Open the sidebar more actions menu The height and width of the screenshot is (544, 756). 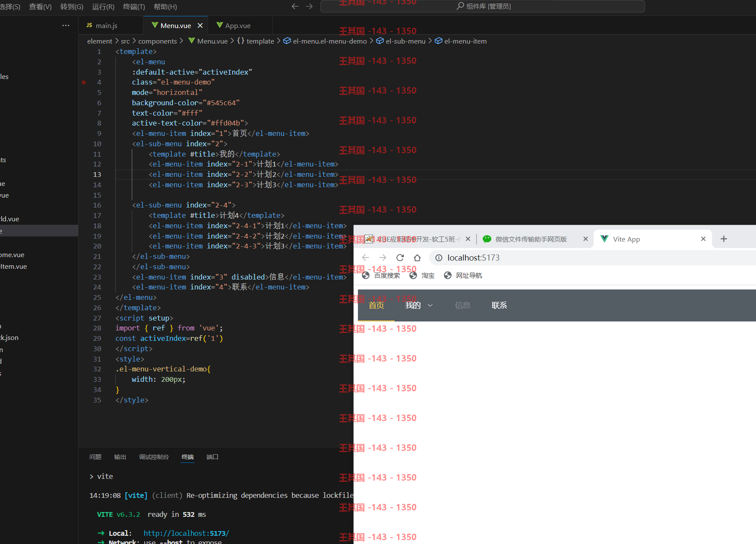pos(66,25)
